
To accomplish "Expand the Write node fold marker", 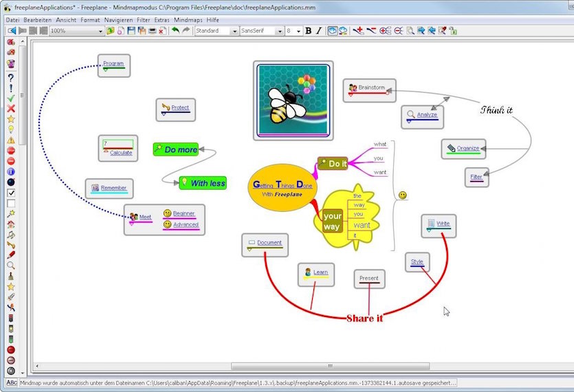I will (x=429, y=230).
